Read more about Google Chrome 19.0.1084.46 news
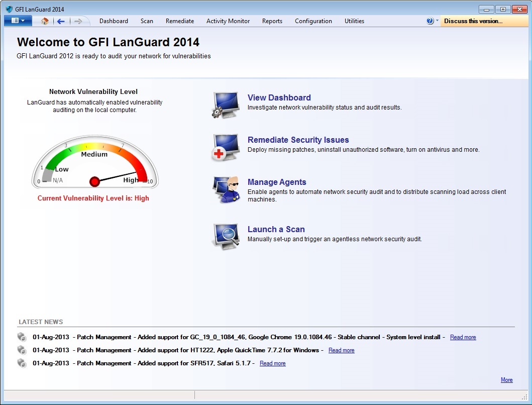The height and width of the screenshot is (405, 532). (x=463, y=337)
